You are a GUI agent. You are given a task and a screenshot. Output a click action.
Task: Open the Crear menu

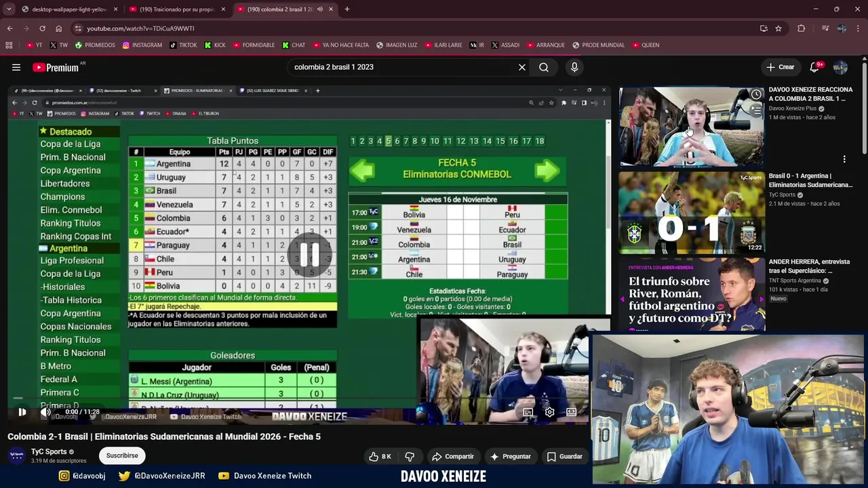coord(780,67)
